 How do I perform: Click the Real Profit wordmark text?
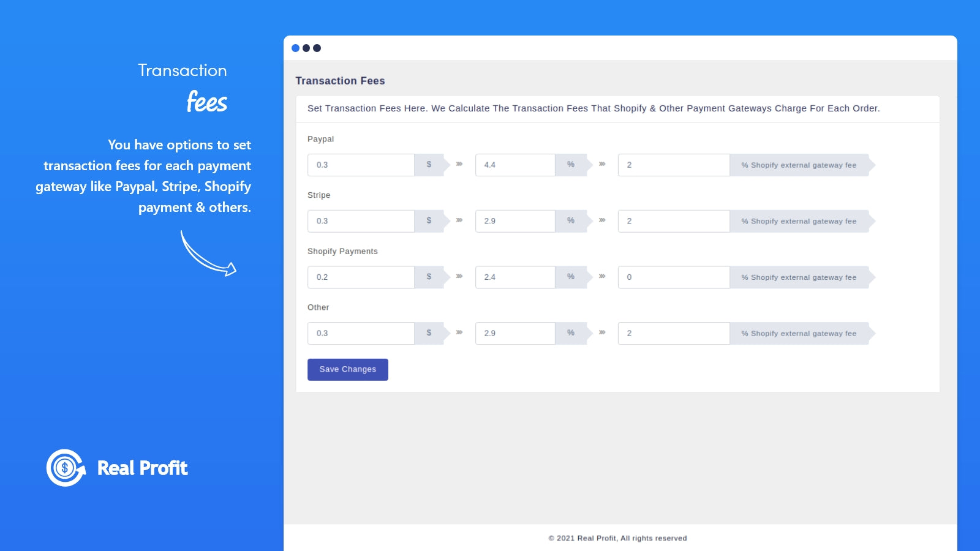click(141, 468)
